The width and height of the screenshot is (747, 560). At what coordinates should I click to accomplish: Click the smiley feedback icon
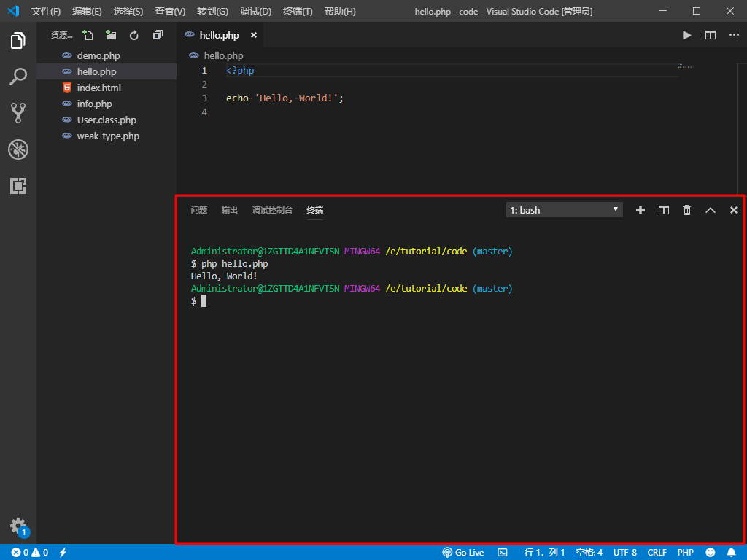tap(711, 553)
